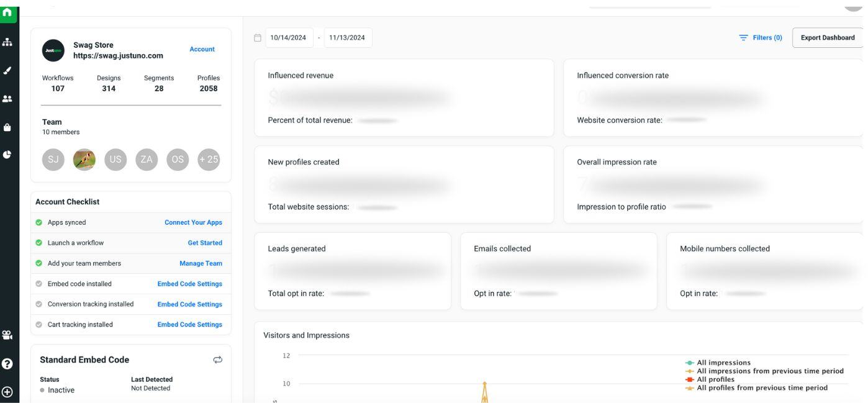Image resolution: width=868 pixels, height=403 pixels.
Task: Click the refresh icon beside Standard Embed Code
Action: point(217,360)
